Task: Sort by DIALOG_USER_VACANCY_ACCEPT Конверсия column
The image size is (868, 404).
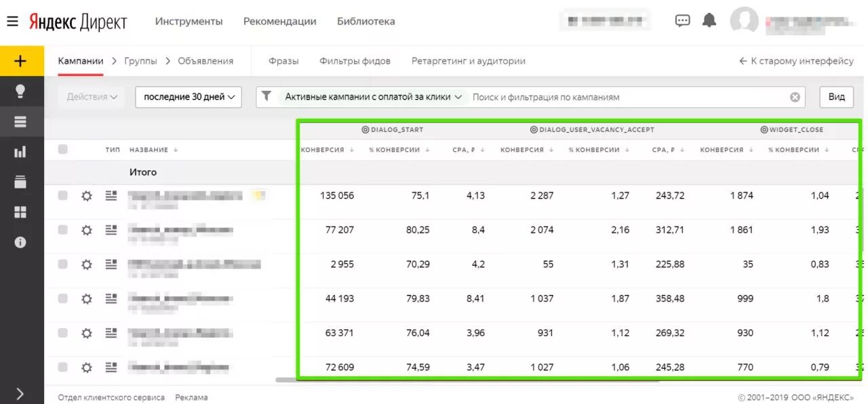Action: [527, 150]
